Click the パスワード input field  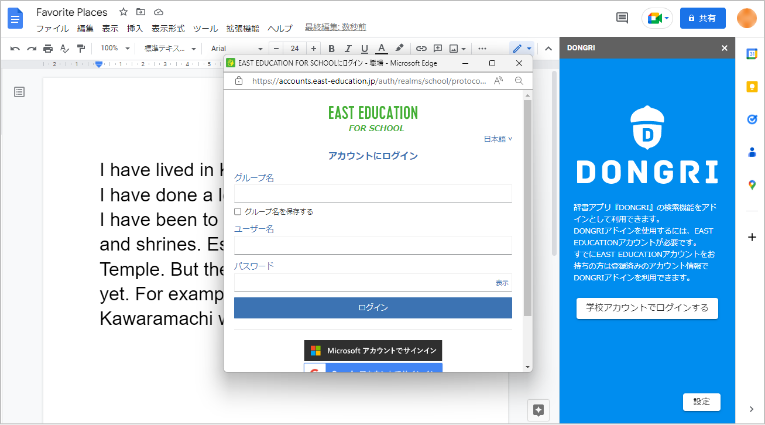tap(373, 283)
